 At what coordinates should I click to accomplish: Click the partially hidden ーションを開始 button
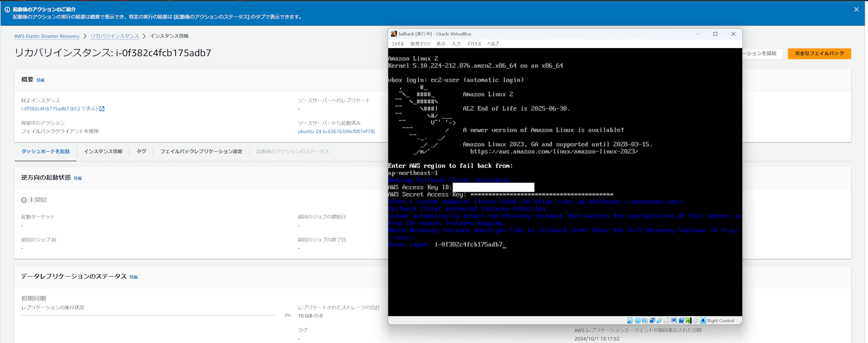point(763,53)
